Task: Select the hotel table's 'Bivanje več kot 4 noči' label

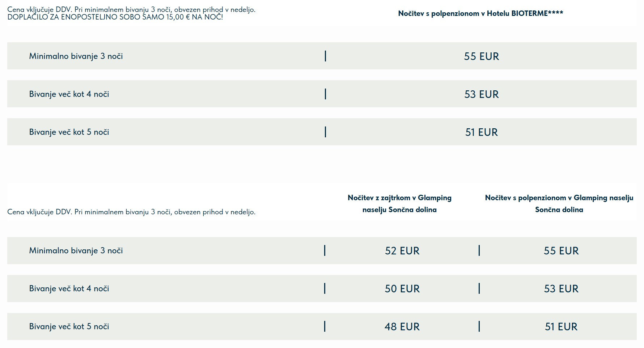Action: click(69, 94)
